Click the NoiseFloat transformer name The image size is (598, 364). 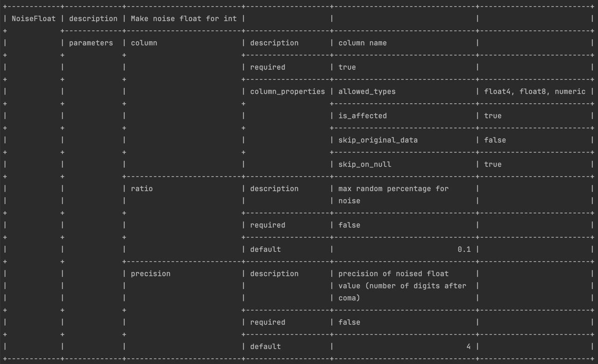(34, 19)
